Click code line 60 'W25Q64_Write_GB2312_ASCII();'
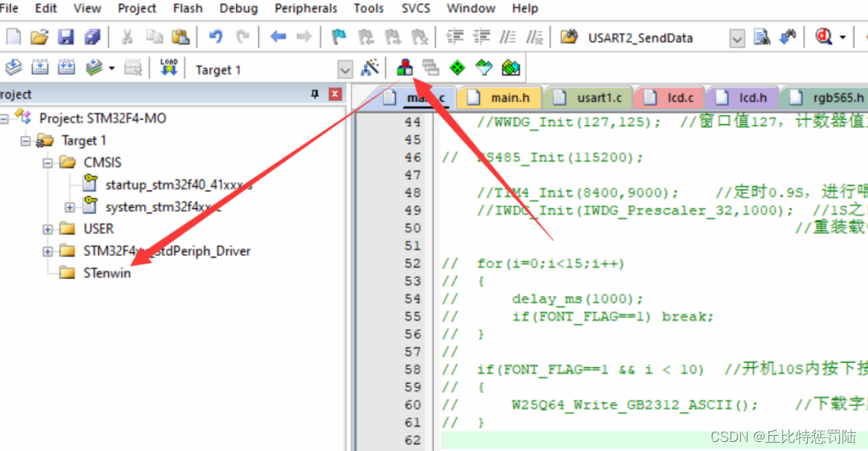Image resolution: width=868 pixels, height=451 pixels. point(634,405)
